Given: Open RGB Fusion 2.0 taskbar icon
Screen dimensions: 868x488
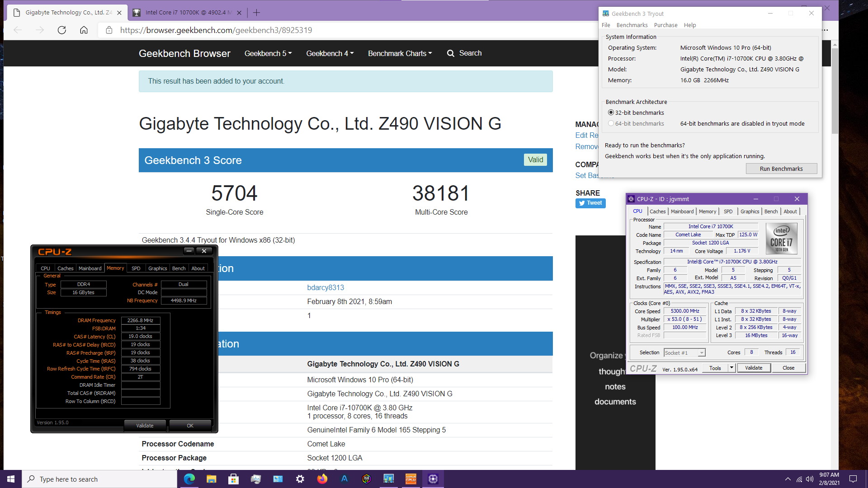Looking at the screenshot, I should 367,479.
